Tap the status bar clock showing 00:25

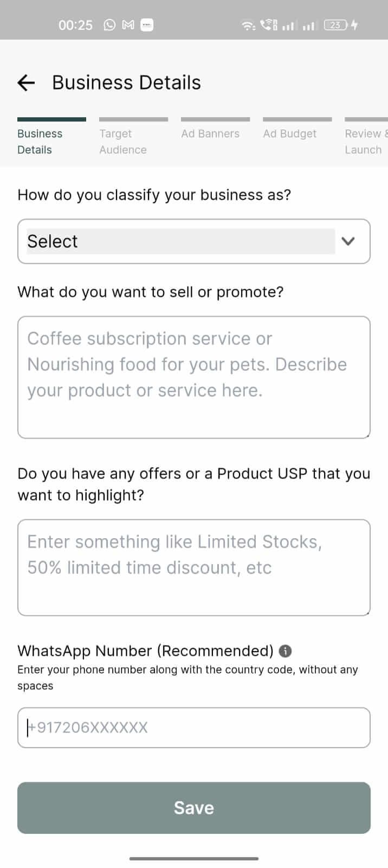(75, 25)
